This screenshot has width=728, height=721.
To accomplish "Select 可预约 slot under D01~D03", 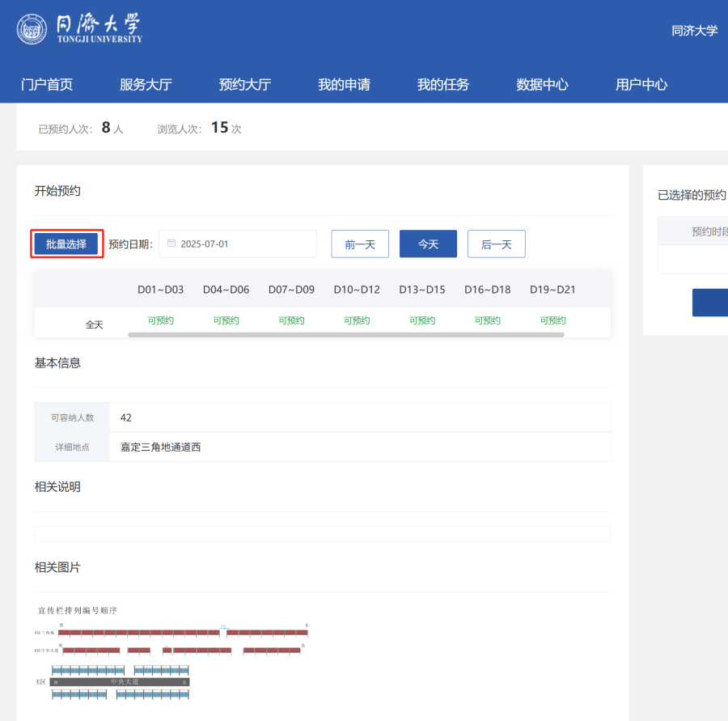I will point(160,320).
